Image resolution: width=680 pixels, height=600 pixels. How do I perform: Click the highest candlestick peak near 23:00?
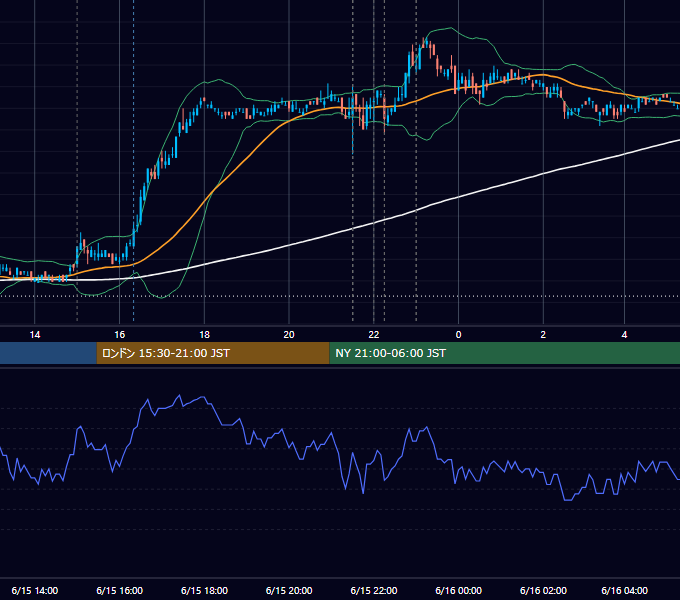pos(425,42)
